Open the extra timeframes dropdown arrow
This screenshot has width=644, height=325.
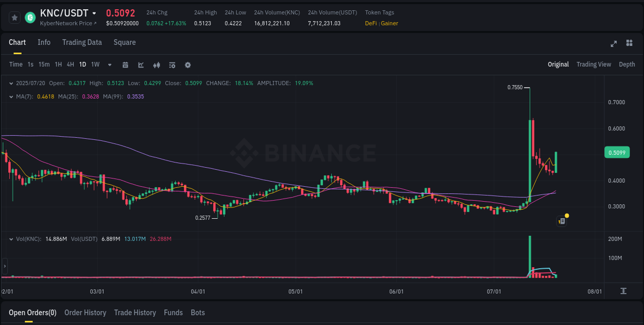[x=109, y=65]
